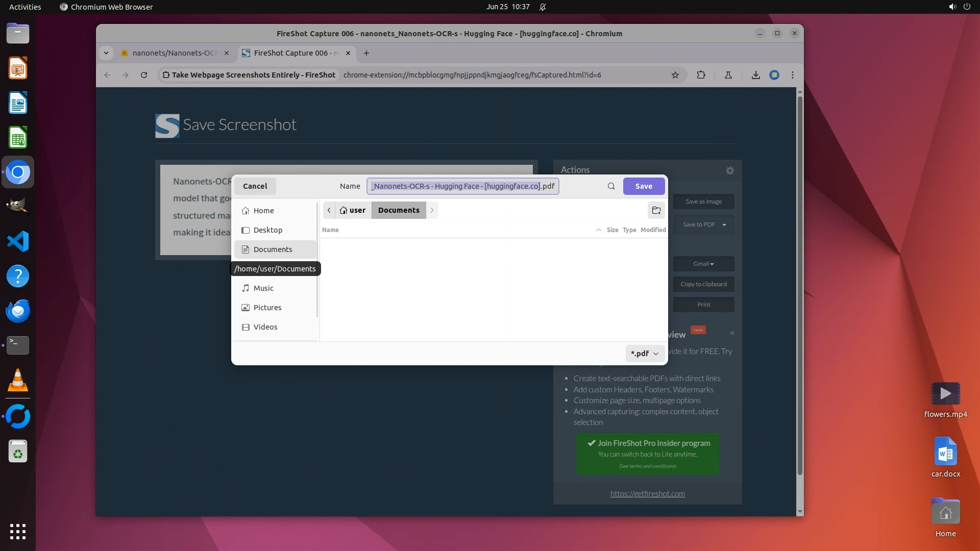This screenshot has width=980, height=551.
Task: Select the Pictures folder in the sidebar
Action: (267, 308)
